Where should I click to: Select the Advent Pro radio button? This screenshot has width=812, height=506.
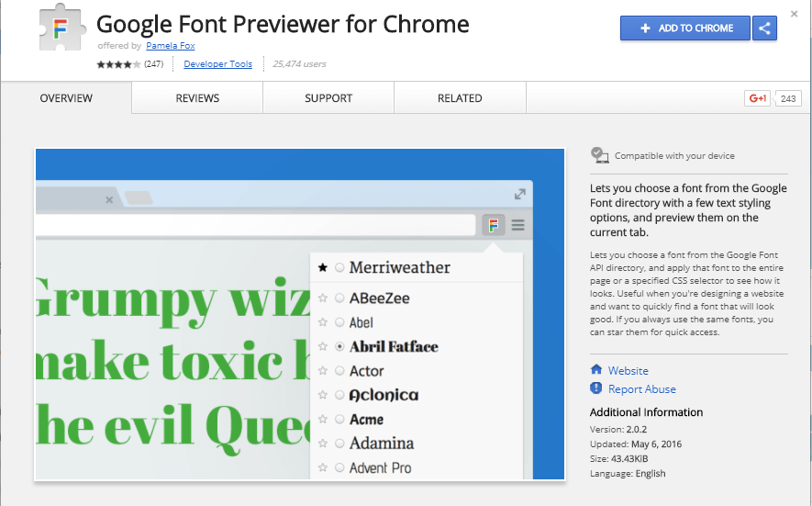(x=339, y=467)
